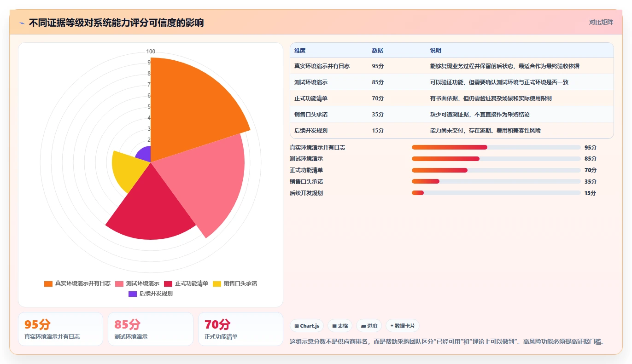
Task: Select table cell 测试环境演示
Action: [311, 82]
